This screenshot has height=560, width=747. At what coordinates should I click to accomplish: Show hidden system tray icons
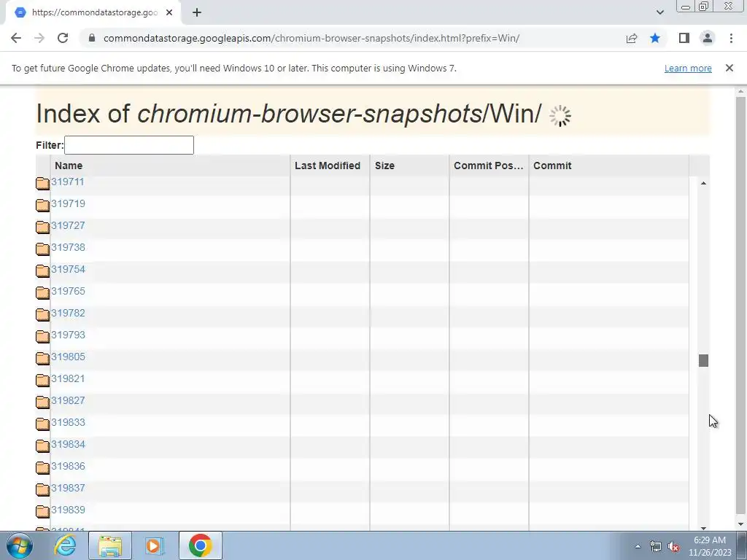click(638, 546)
